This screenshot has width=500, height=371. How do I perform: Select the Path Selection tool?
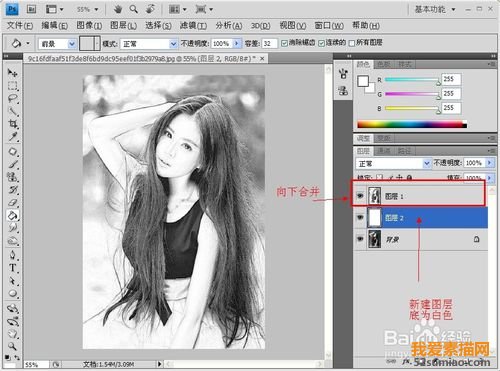[13, 281]
